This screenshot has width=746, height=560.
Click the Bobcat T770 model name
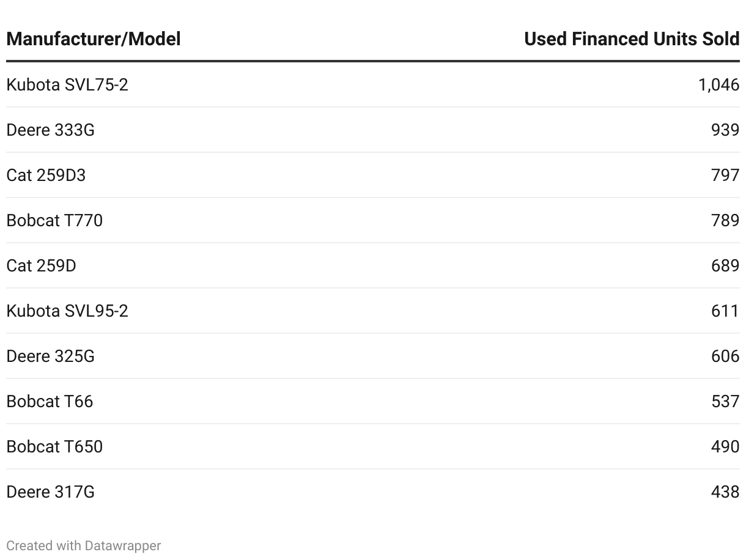coord(54,221)
